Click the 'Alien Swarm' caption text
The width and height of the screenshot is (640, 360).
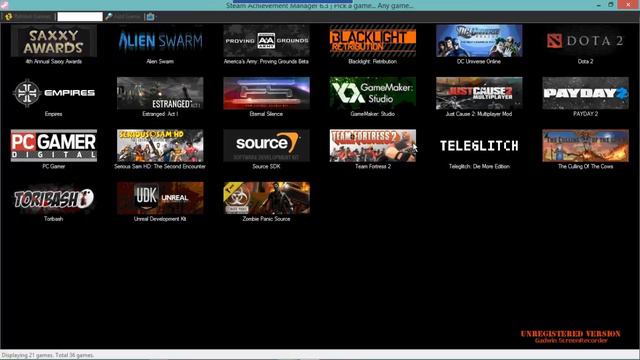[160, 62]
